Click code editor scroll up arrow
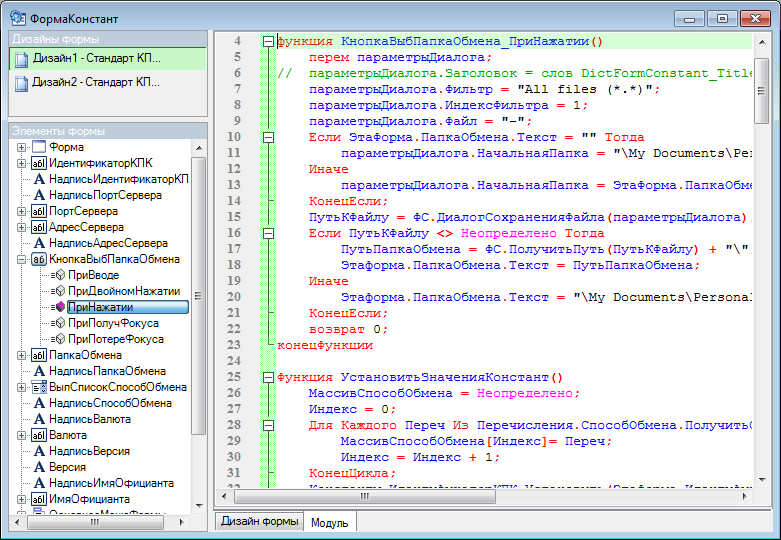781x540 pixels. coord(762,42)
